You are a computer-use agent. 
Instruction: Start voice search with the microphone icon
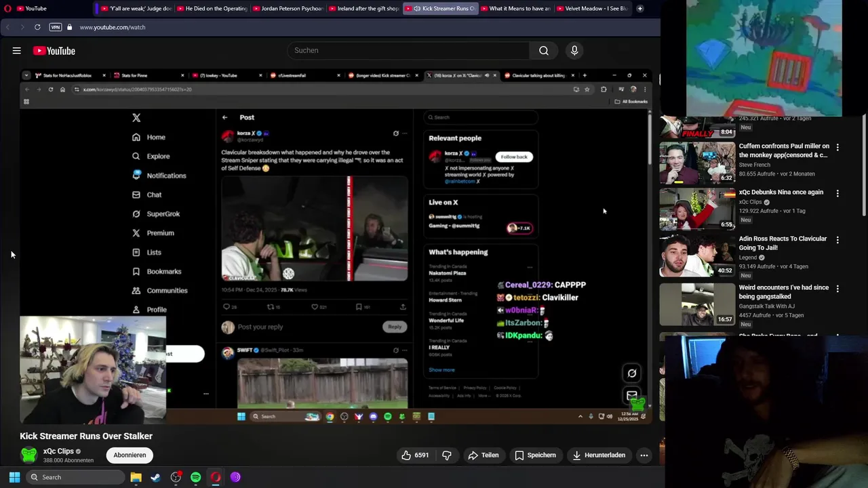pos(574,50)
